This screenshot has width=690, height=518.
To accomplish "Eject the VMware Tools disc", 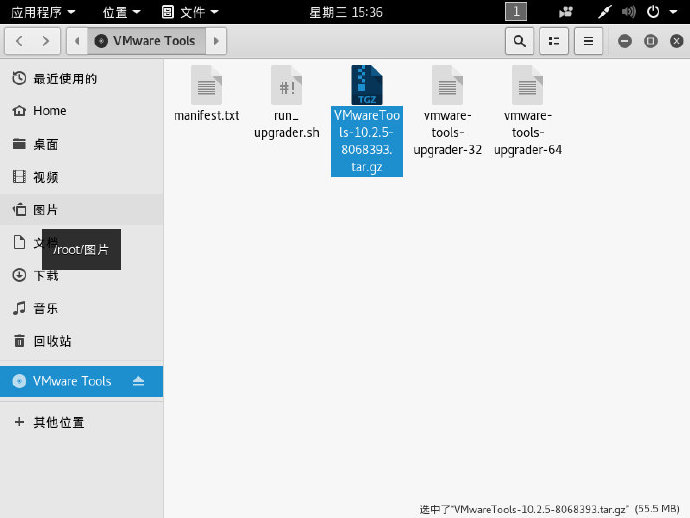I will (138, 381).
